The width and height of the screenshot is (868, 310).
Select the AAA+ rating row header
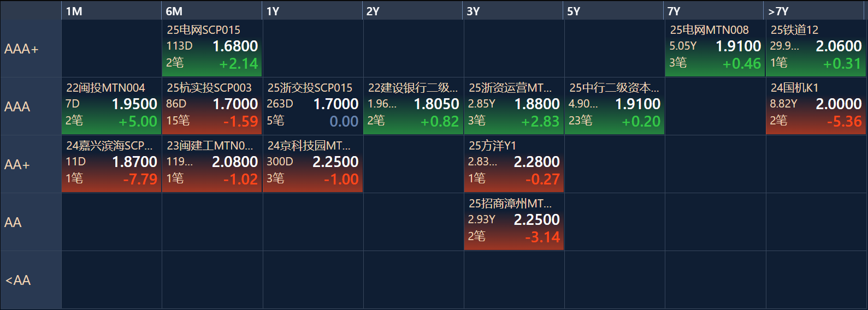click(x=31, y=49)
